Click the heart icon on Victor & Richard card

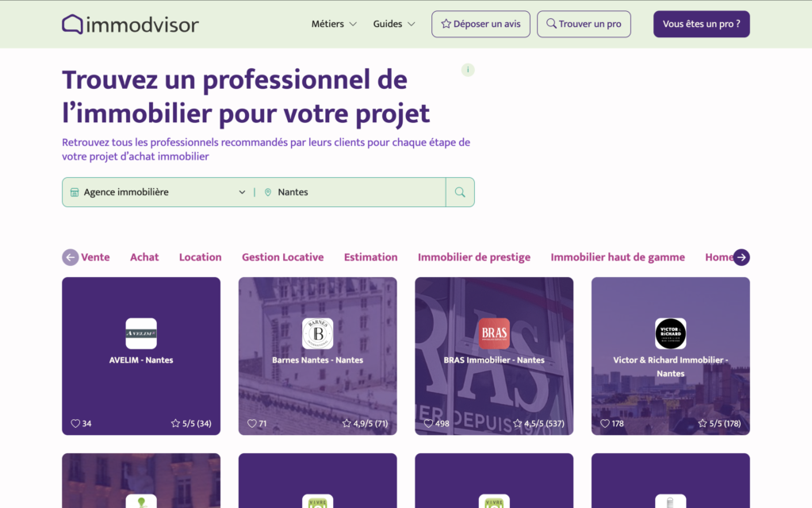tap(605, 424)
